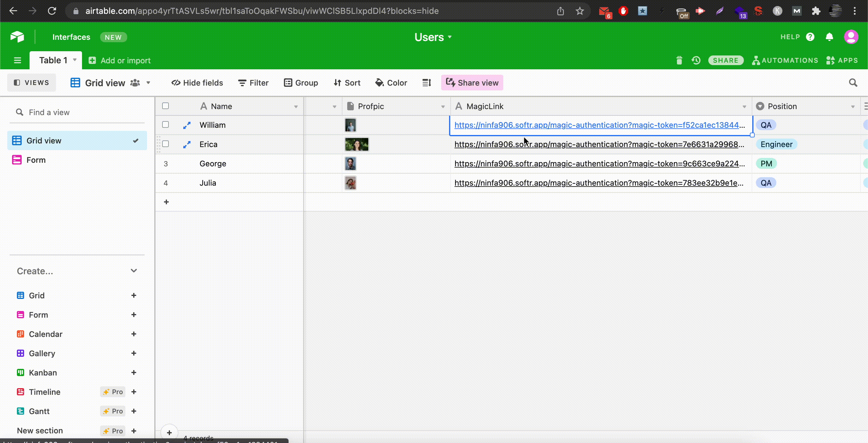Open the Users base menu
The height and width of the screenshot is (443, 868).
click(433, 37)
